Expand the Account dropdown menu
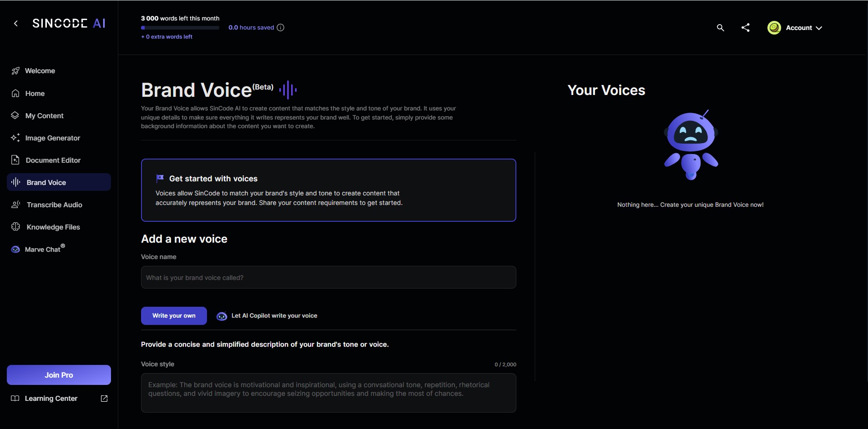Image resolution: width=868 pixels, height=429 pixels. point(795,28)
